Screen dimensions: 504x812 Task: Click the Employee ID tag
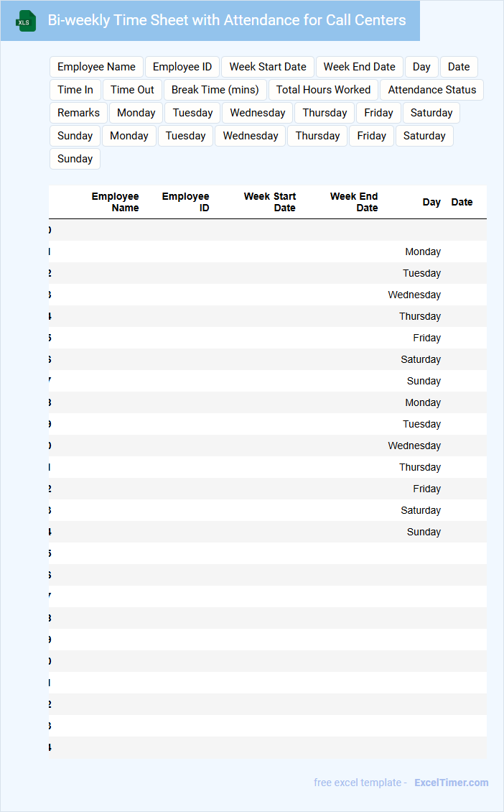[182, 67]
